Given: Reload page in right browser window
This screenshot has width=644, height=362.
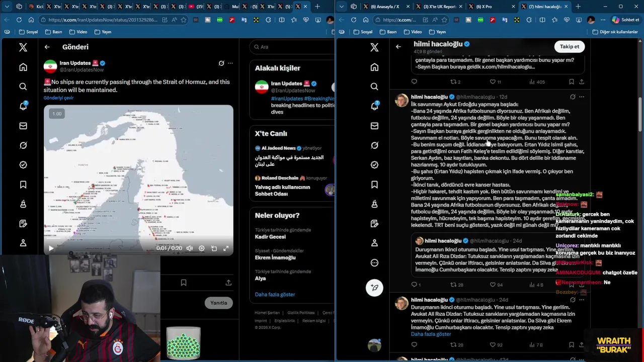Looking at the screenshot, I should (x=353, y=20).
